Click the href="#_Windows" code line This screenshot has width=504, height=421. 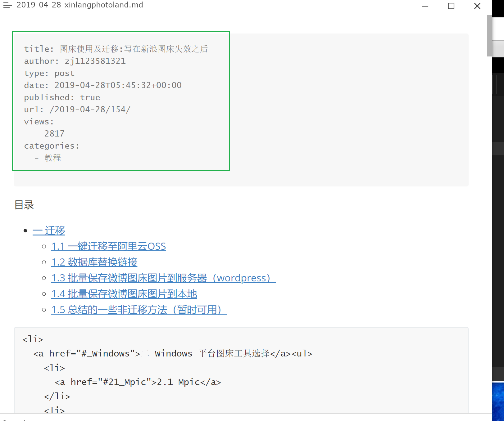click(x=173, y=354)
